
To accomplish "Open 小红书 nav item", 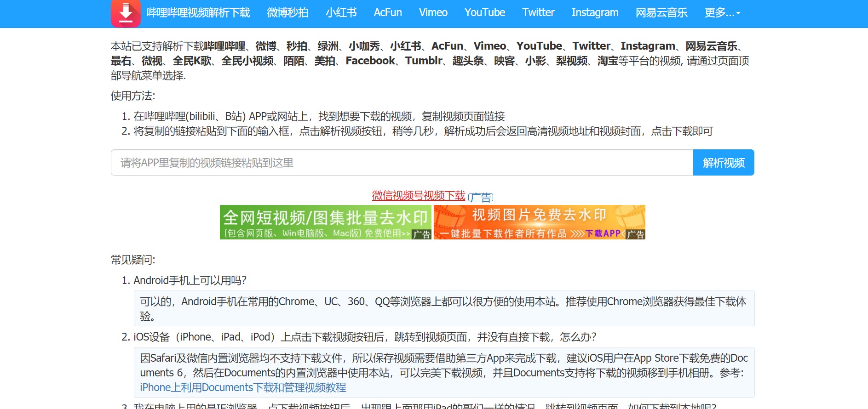I will point(341,12).
